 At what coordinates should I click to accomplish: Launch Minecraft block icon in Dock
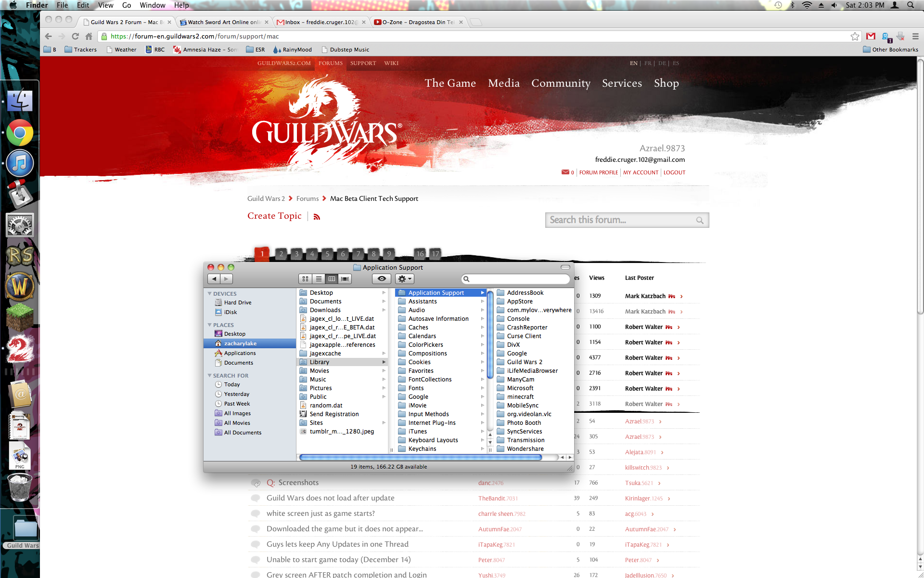pyautogui.click(x=20, y=317)
